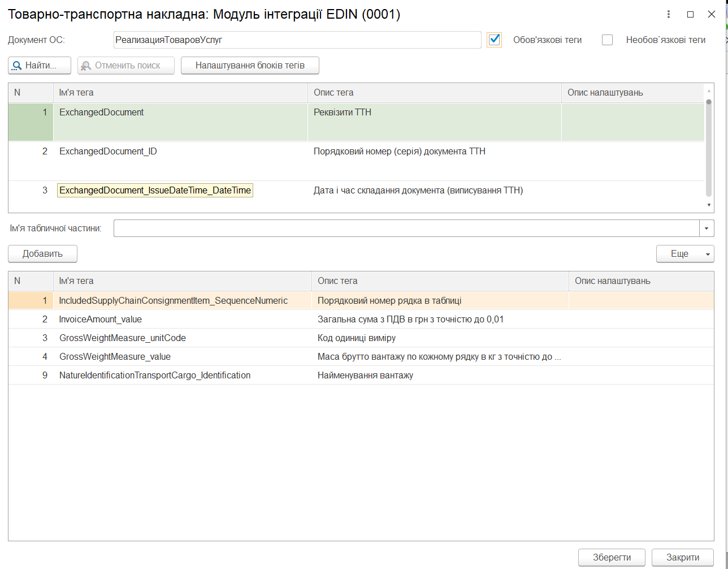Click the Ім'я табличної частини combo field

[x=407, y=229]
